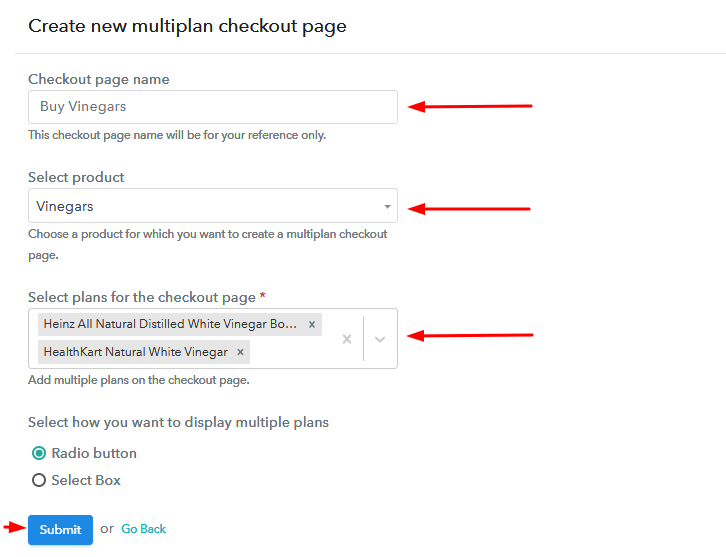The image size is (726, 557).
Task: Clear all selected plans with the X icon
Action: click(x=347, y=339)
